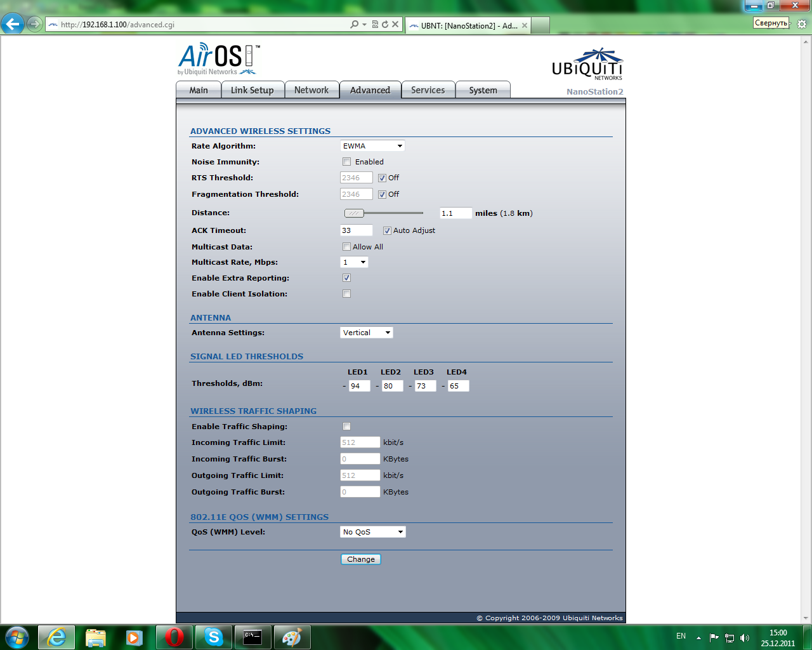Open Paint from the taskbar
The image size is (812, 650).
(292, 637)
